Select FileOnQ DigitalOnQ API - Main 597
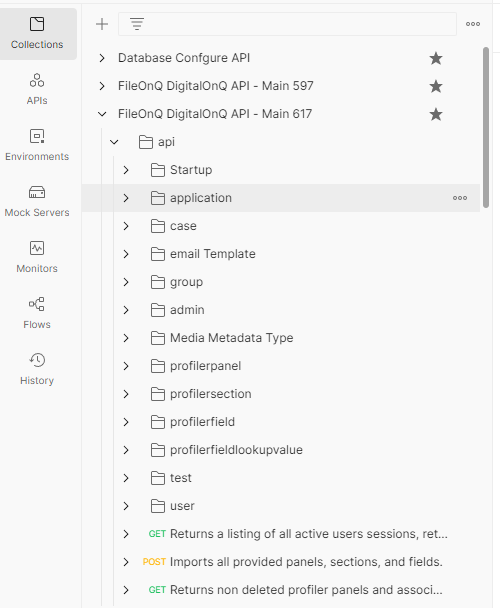500x608 pixels. (x=216, y=86)
